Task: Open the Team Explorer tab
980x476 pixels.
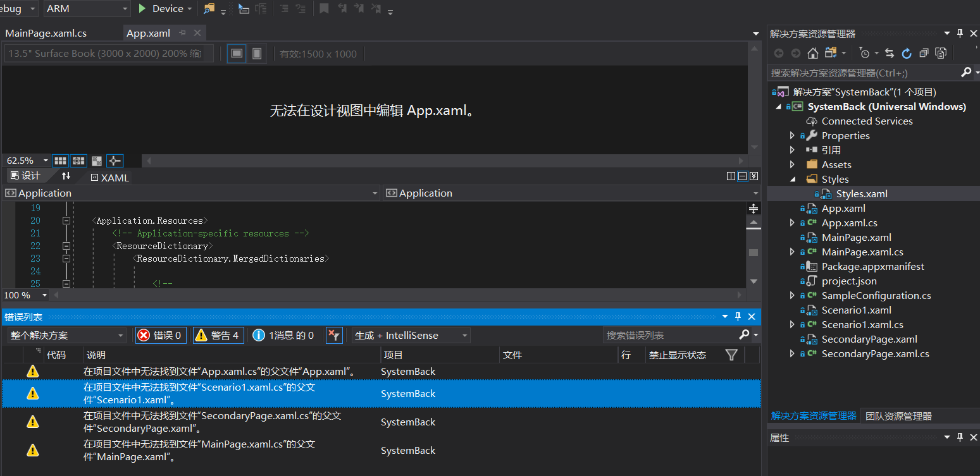Action: pos(898,415)
